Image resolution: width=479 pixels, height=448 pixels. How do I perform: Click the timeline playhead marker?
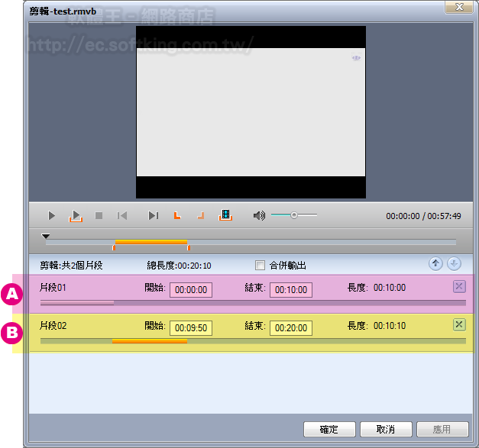coord(45,237)
